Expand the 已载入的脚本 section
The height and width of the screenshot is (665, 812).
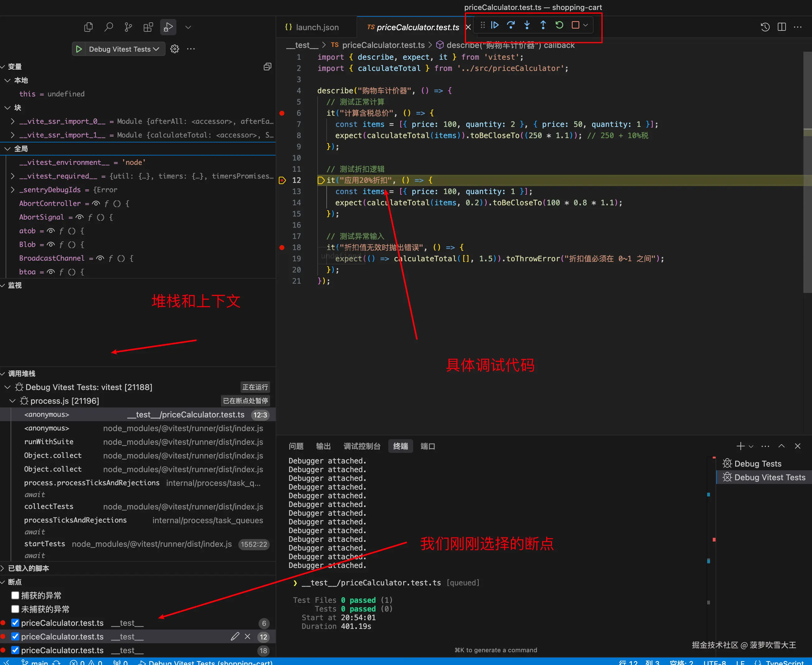point(28,568)
